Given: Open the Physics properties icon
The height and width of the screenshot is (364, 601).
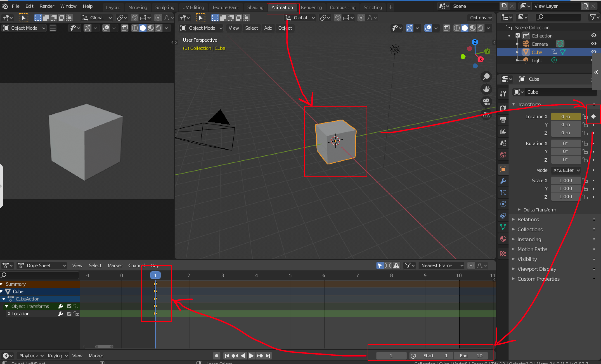Looking at the screenshot, I should click(503, 204).
